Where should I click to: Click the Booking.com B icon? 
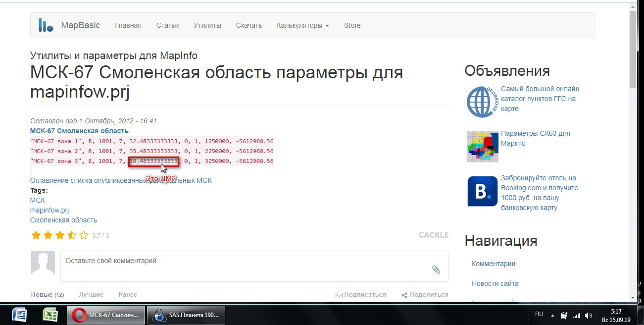pyautogui.click(x=482, y=191)
